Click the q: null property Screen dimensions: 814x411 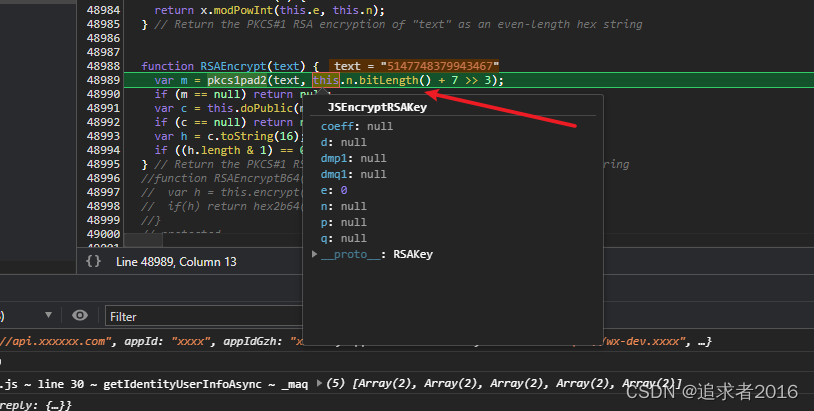click(x=343, y=238)
